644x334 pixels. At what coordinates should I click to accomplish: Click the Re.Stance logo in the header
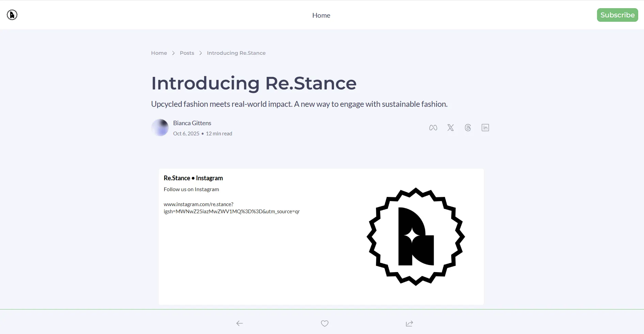pos(12,15)
